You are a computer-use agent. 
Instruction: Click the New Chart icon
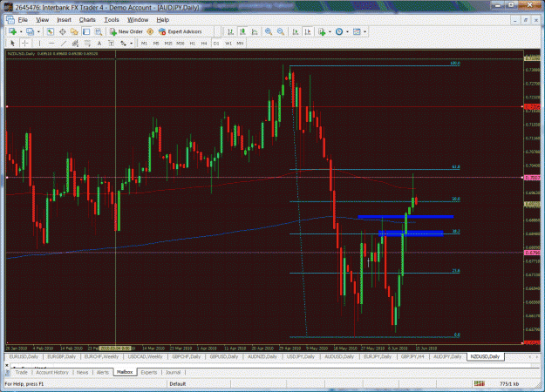(13, 31)
